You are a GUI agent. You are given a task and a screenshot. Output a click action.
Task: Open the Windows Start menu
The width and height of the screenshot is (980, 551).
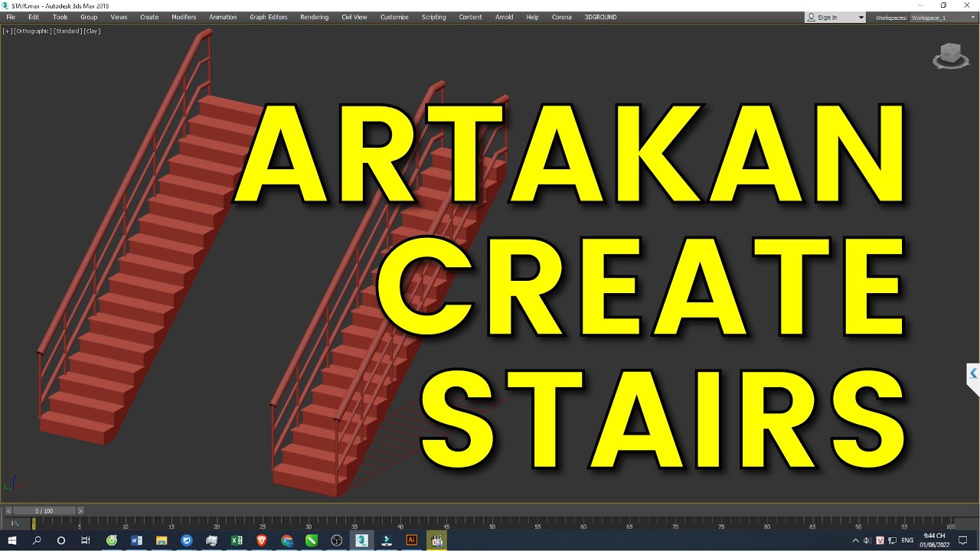coord(12,540)
